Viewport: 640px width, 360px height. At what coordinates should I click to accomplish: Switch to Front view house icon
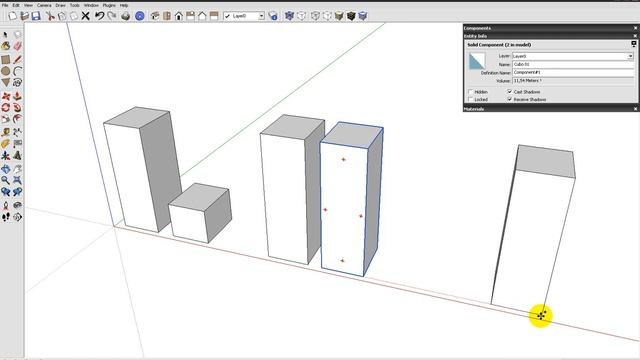coord(179,16)
